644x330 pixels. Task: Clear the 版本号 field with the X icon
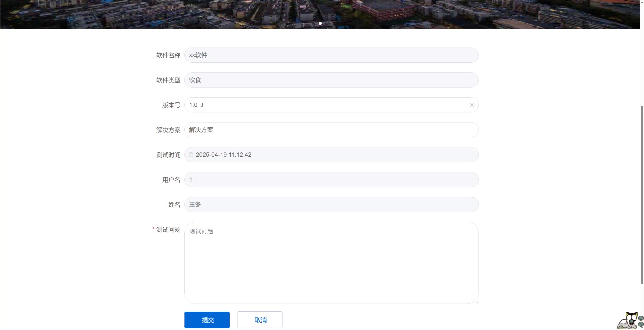click(x=472, y=105)
